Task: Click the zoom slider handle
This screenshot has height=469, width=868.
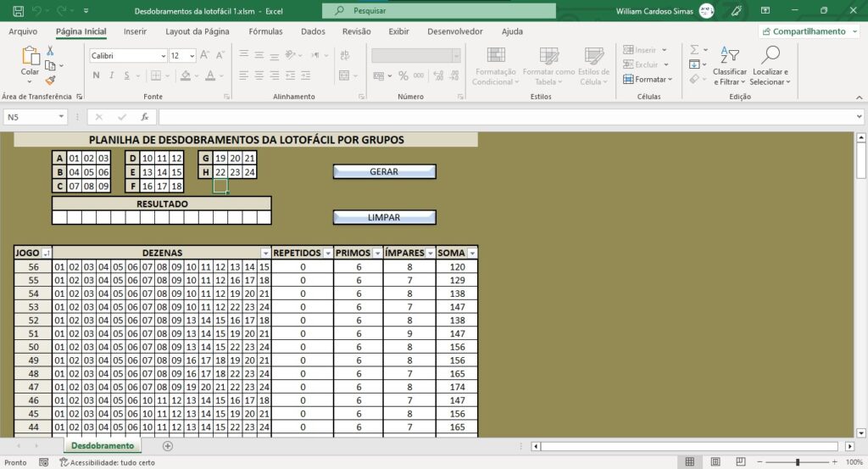Action: click(797, 462)
